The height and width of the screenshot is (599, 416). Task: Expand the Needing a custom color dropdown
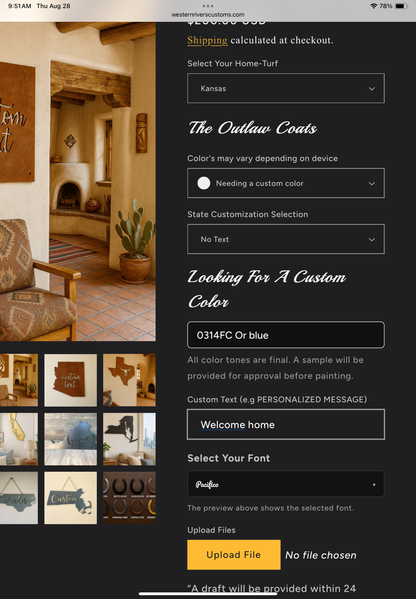(286, 183)
